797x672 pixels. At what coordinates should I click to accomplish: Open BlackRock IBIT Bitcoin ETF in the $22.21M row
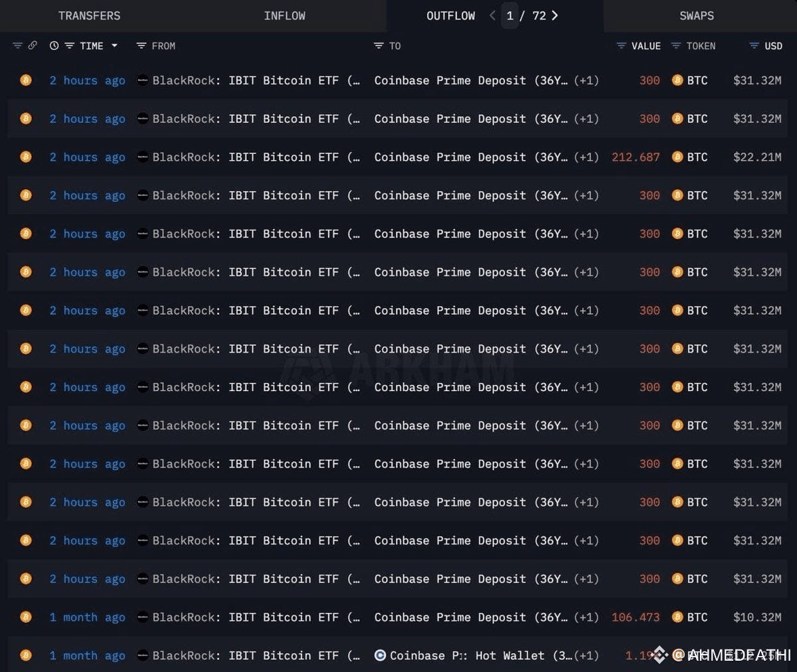click(x=256, y=157)
